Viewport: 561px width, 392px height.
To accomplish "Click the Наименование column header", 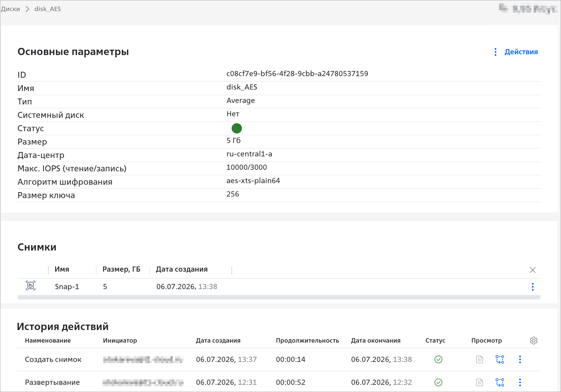I will [48, 341].
